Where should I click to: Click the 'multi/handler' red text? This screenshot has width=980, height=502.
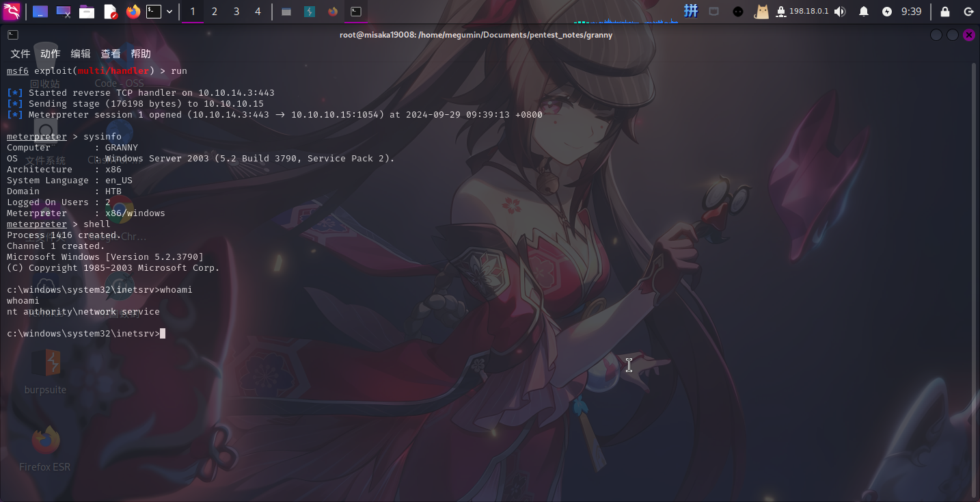[x=113, y=71]
